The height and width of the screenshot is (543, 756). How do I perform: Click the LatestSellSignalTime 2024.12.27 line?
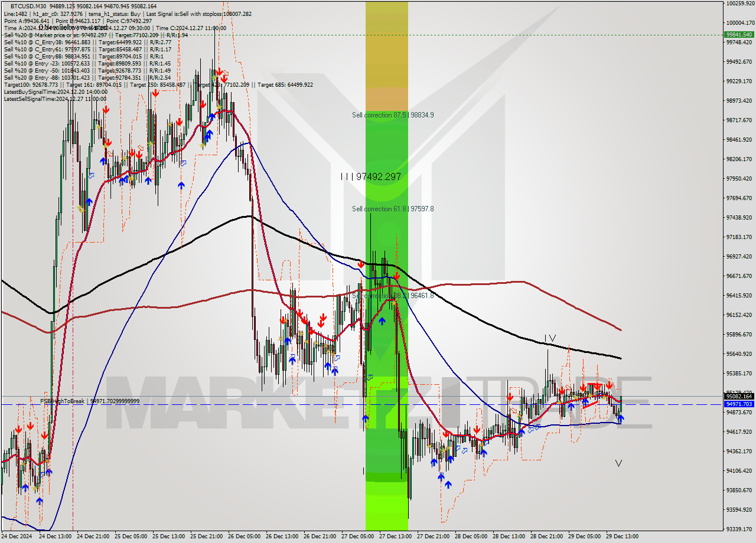coord(56,99)
